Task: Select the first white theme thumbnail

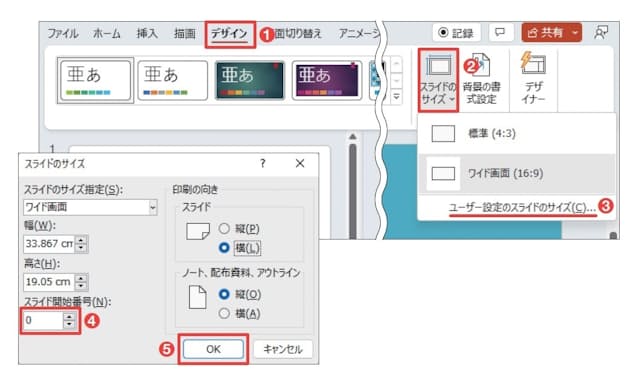Action: (95, 80)
